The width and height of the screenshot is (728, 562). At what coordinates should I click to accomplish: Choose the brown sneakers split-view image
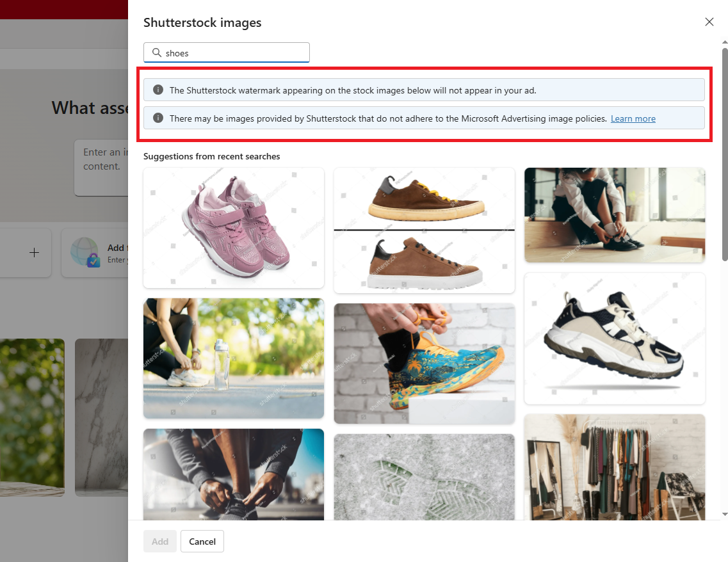(424, 230)
